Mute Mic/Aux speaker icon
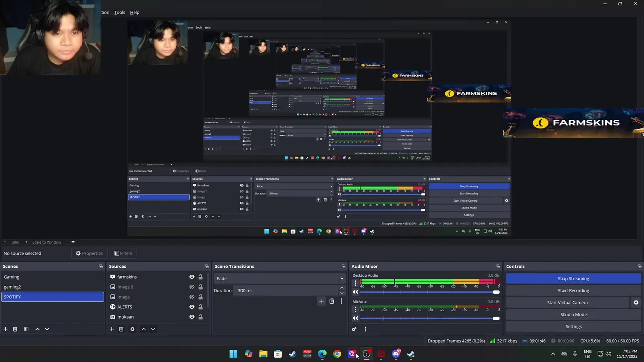The image size is (644, 362). tap(355, 318)
